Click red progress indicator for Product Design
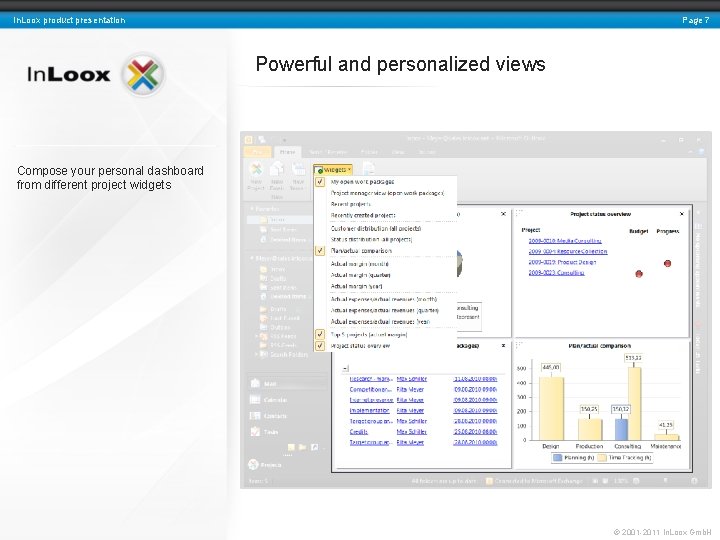Image resolution: width=720 pixels, height=540 pixels. point(668,263)
